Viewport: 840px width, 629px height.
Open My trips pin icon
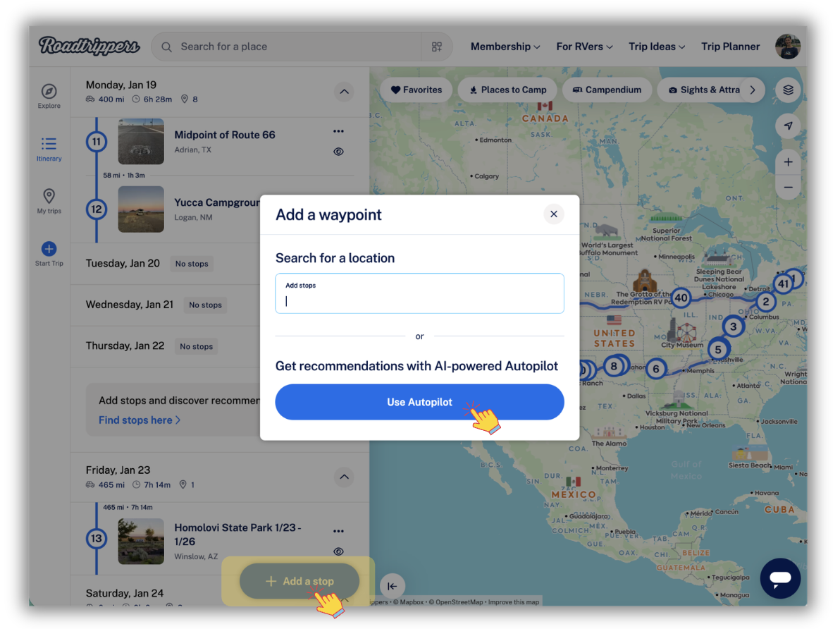pos(49,196)
